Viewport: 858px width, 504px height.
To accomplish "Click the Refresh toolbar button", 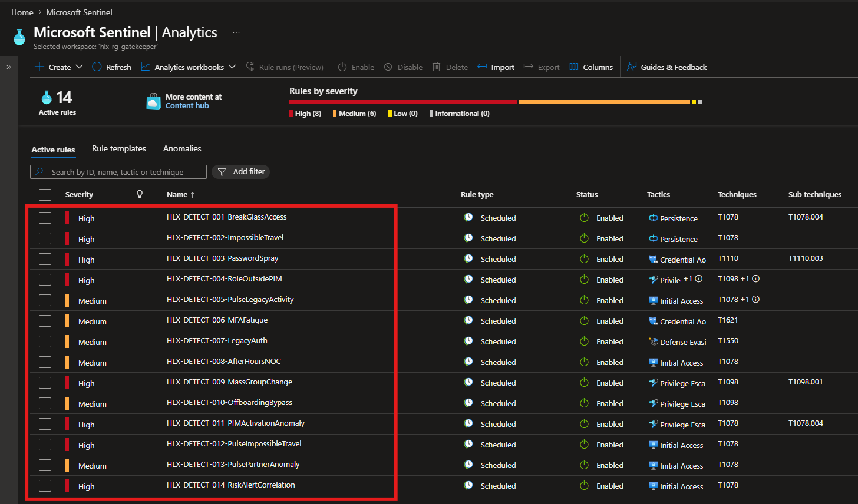I will coord(112,67).
